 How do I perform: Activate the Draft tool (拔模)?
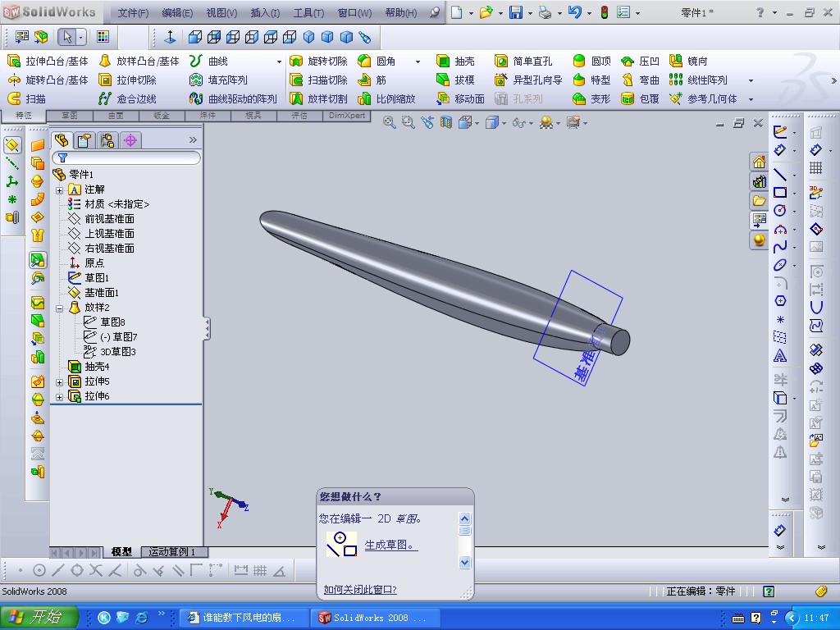456,80
